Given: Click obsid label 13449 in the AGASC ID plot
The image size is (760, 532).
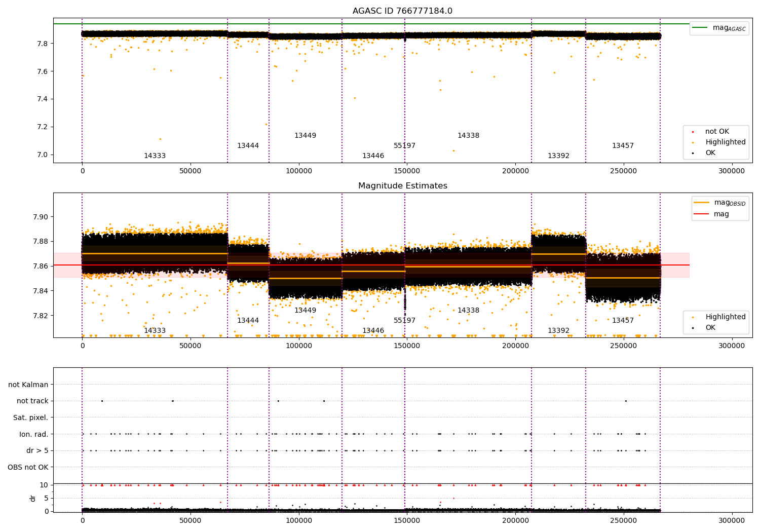Looking at the screenshot, I should (305, 136).
